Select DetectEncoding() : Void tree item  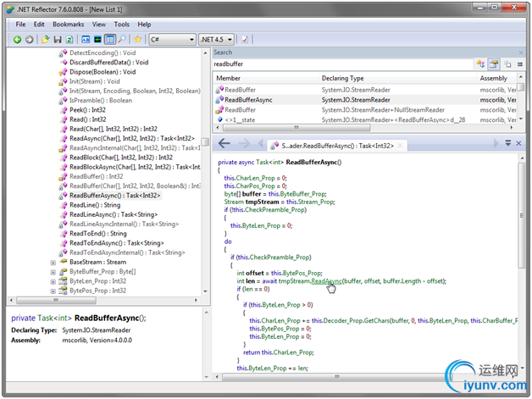tap(103, 53)
